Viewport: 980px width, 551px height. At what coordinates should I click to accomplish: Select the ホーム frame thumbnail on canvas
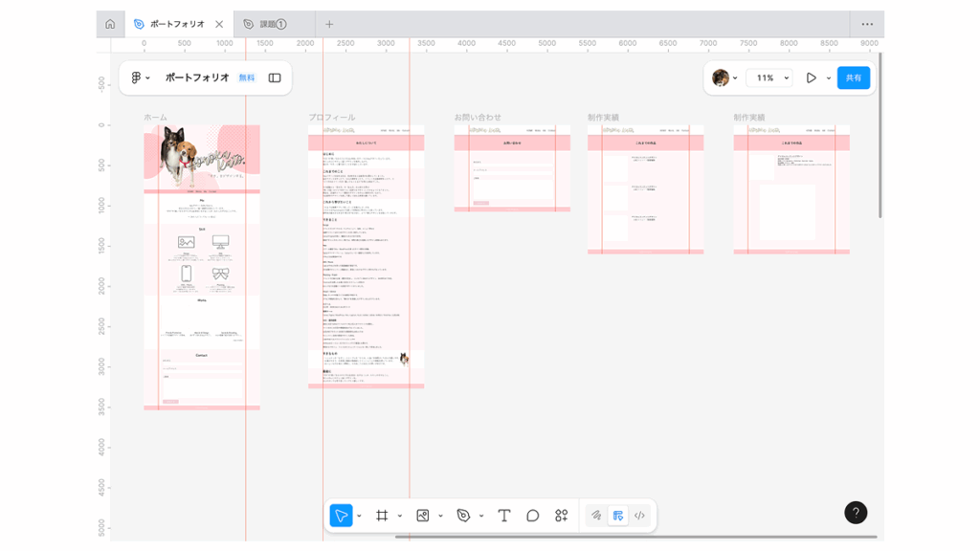pos(201,268)
